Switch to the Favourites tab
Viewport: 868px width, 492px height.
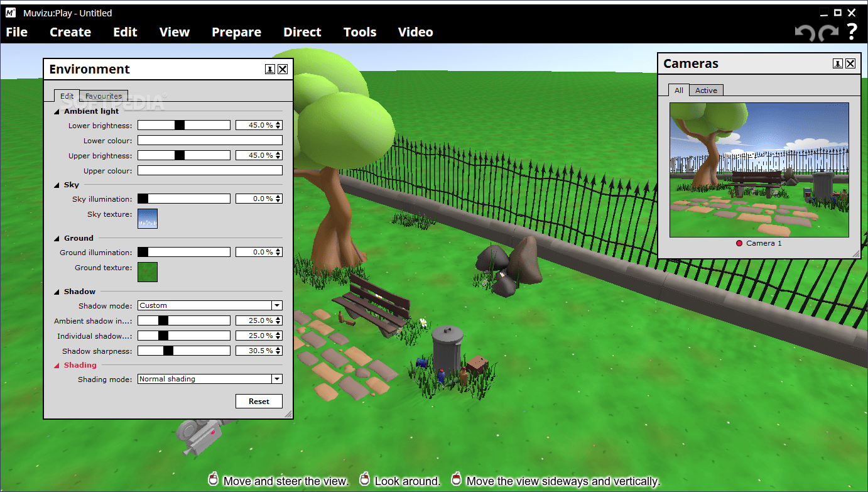[x=104, y=96]
